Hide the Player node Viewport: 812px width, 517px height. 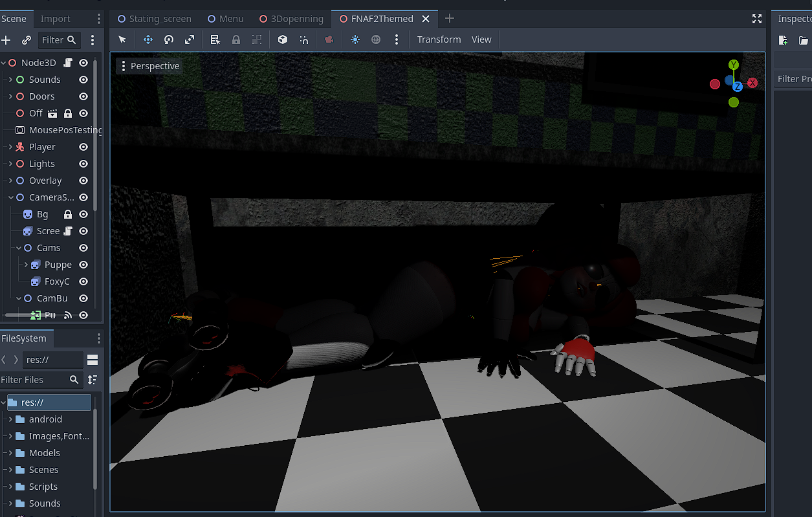click(83, 147)
